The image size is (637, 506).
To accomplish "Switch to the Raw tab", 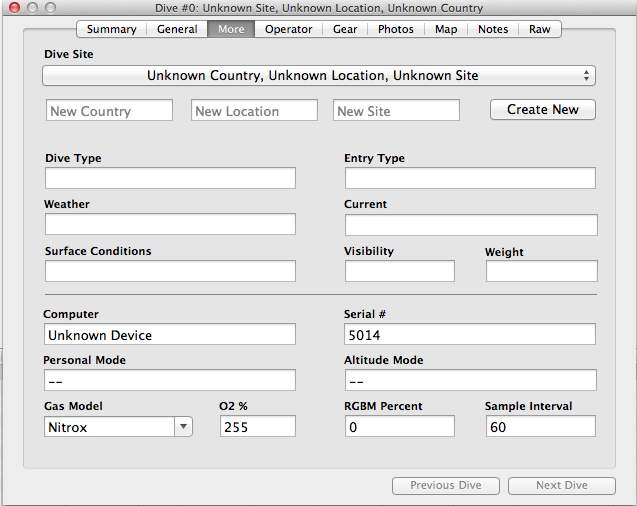I will pyautogui.click(x=539, y=29).
